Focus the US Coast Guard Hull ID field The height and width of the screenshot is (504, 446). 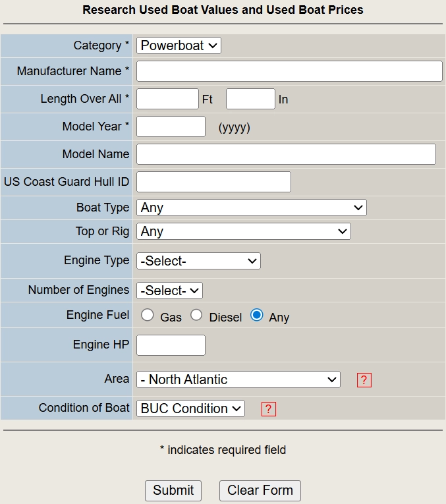(213, 182)
